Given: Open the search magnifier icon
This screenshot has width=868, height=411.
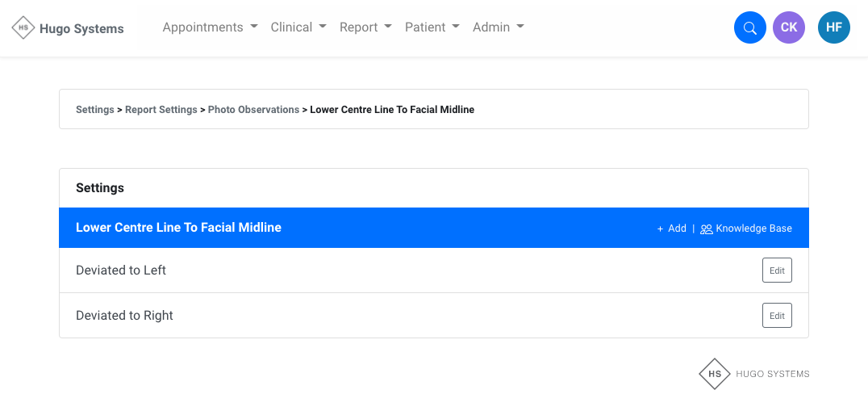Looking at the screenshot, I should tap(749, 28).
